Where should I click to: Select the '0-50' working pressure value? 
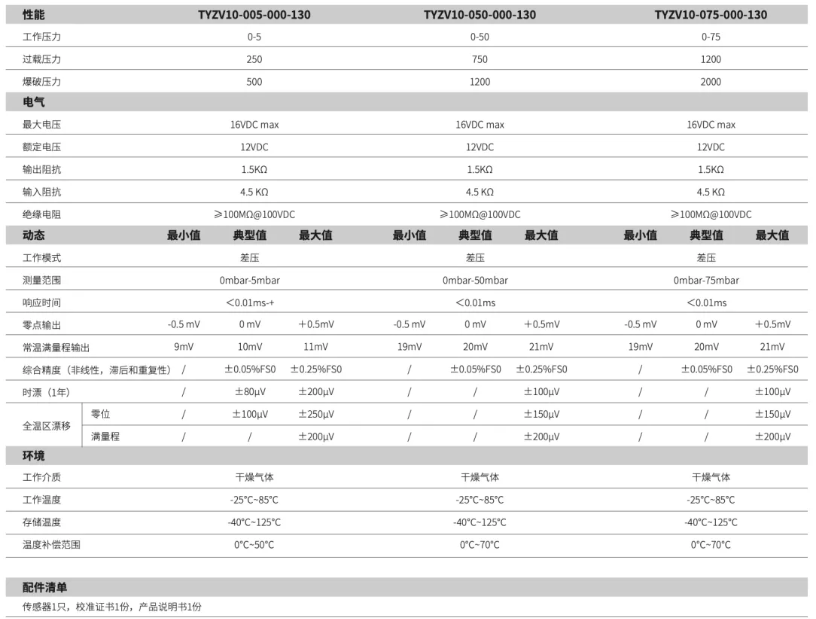point(479,37)
